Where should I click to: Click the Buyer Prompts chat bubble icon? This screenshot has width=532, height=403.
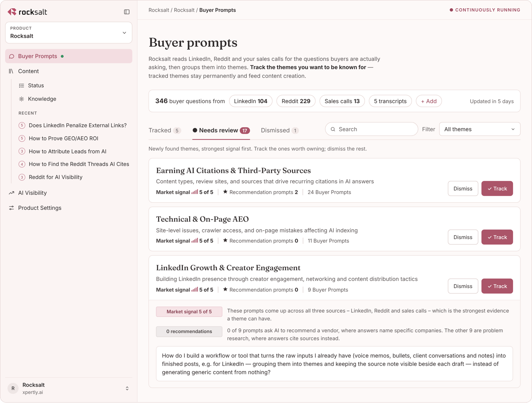(x=11, y=56)
